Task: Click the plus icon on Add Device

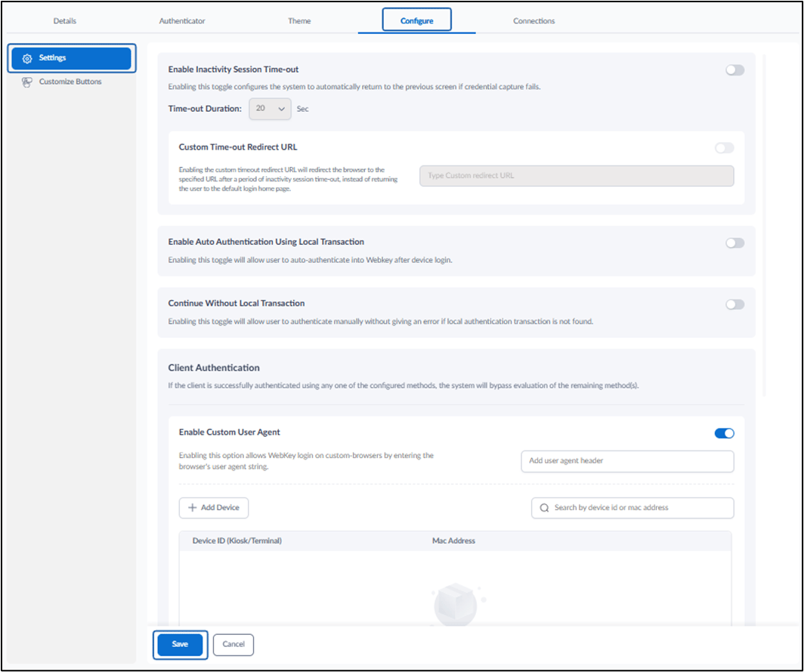Action: (192, 507)
